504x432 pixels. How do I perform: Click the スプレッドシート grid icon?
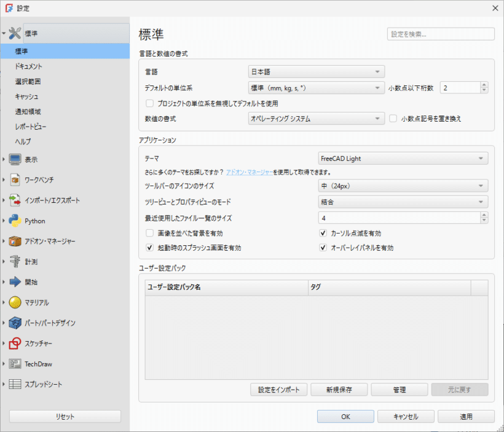pyautogui.click(x=15, y=384)
